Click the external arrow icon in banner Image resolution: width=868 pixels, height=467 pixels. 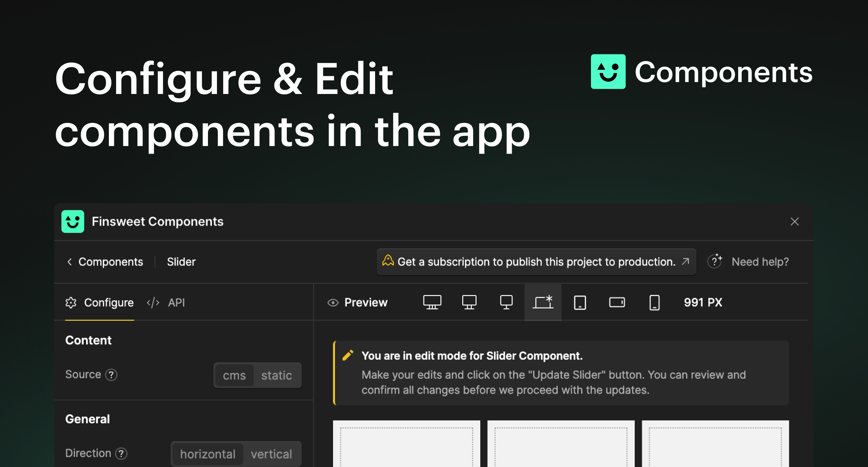click(x=685, y=261)
